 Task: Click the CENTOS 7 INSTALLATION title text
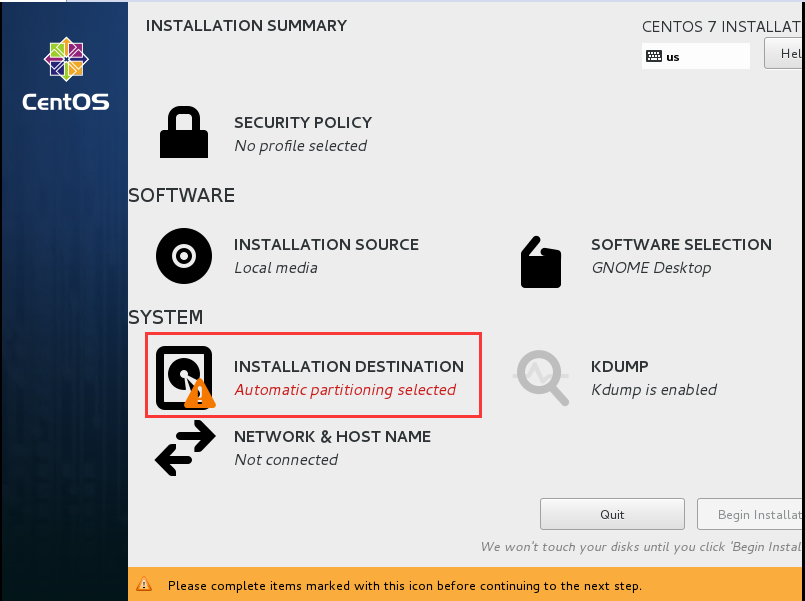(723, 27)
